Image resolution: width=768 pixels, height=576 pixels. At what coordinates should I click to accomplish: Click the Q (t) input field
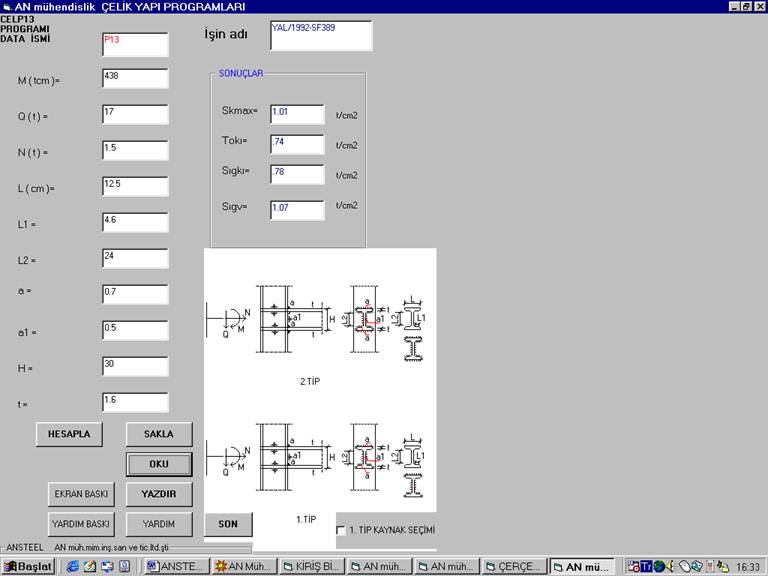(x=135, y=114)
